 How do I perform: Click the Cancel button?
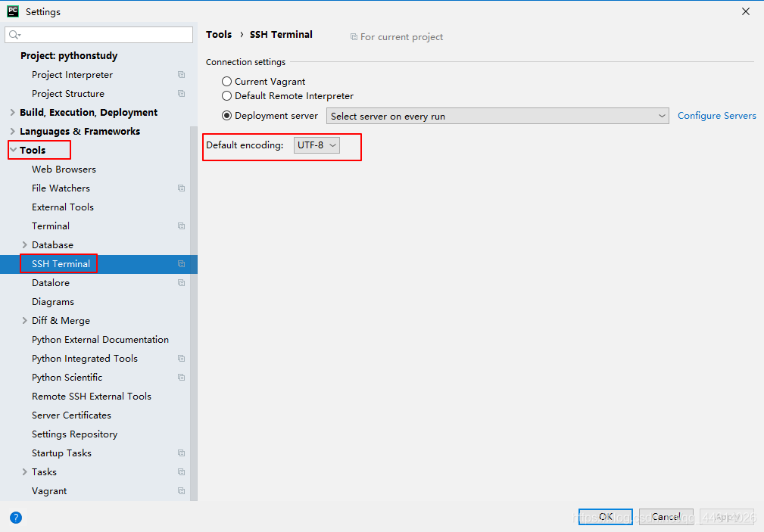(666, 517)
